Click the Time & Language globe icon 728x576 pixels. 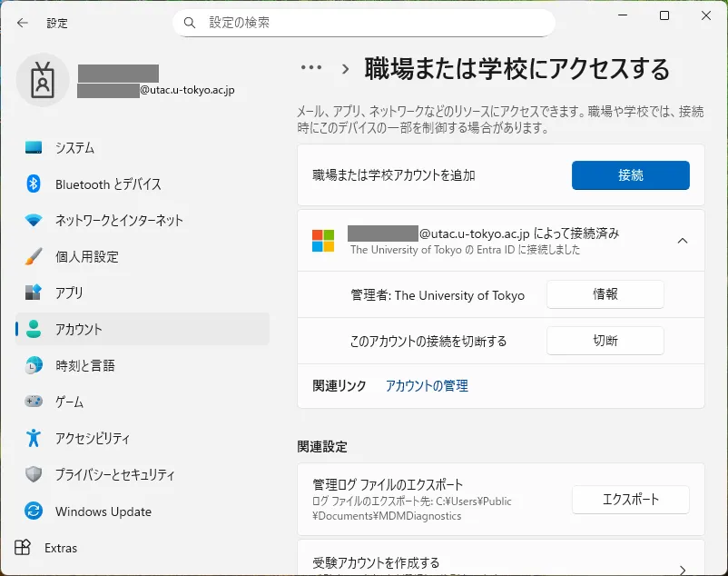[34, 365]
